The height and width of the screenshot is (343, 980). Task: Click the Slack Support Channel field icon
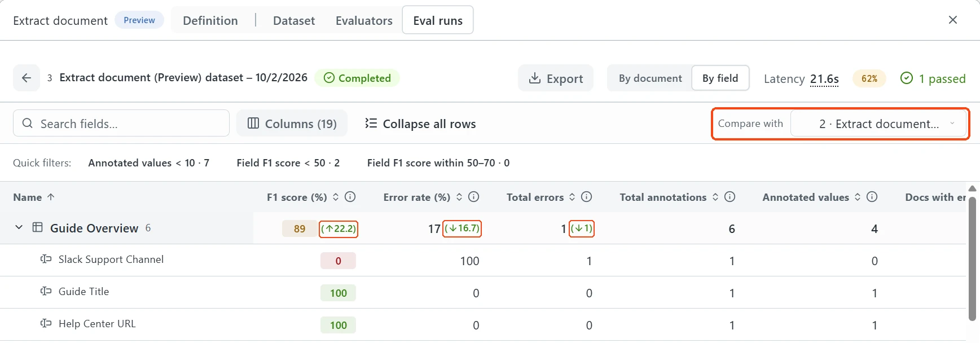(x=46, y=260)
